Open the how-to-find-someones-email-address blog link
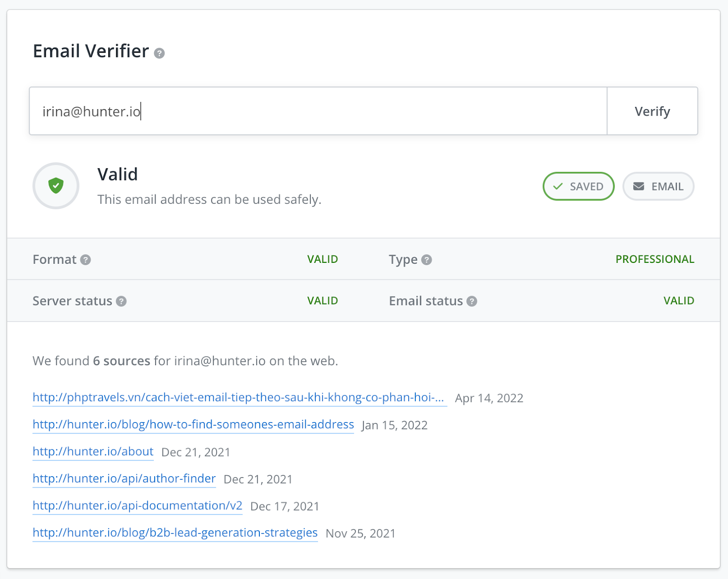The image size is (728, 579). tap(193, 424)
